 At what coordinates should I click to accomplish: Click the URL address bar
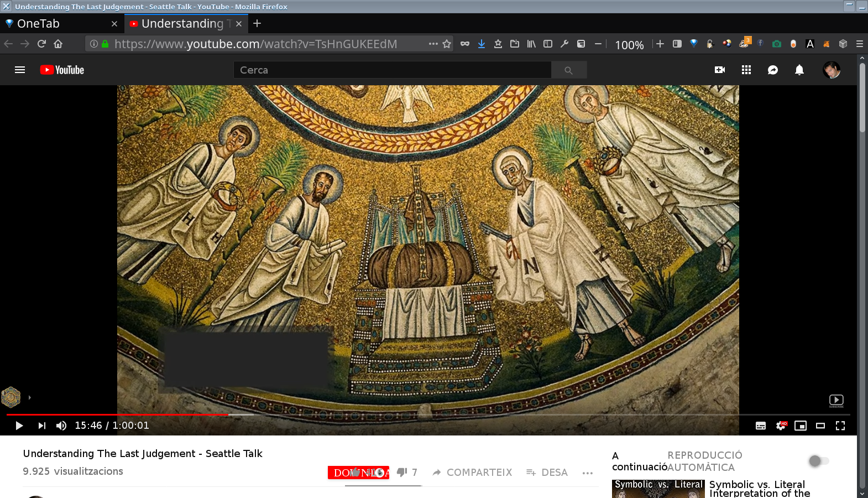pos(268,44)
